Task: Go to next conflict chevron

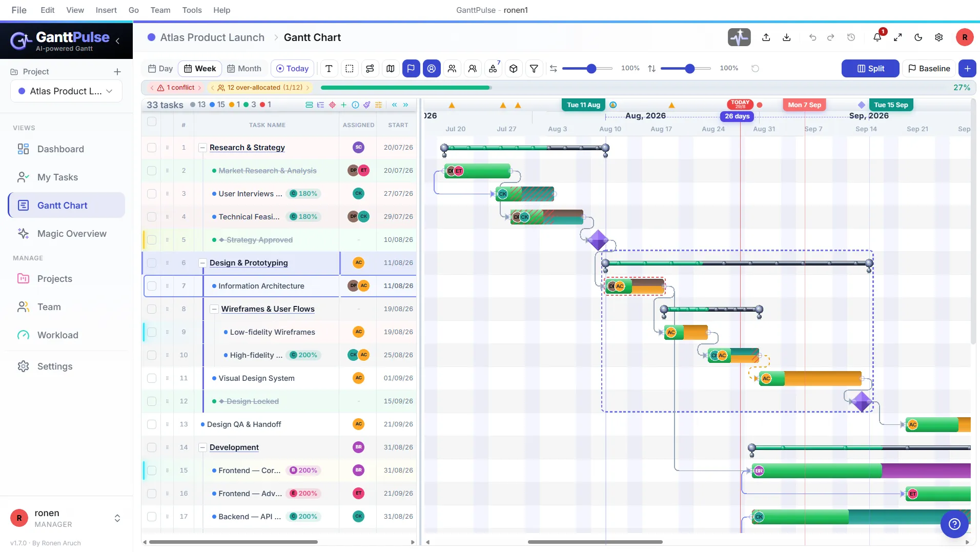Action: (x=199, y=88)
